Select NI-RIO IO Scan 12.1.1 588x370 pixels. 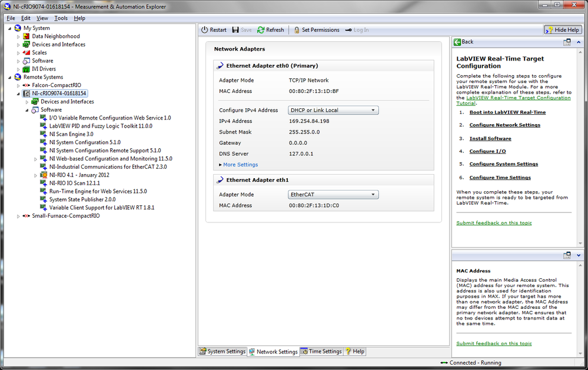pyautogui.click(x=75, y=184)
